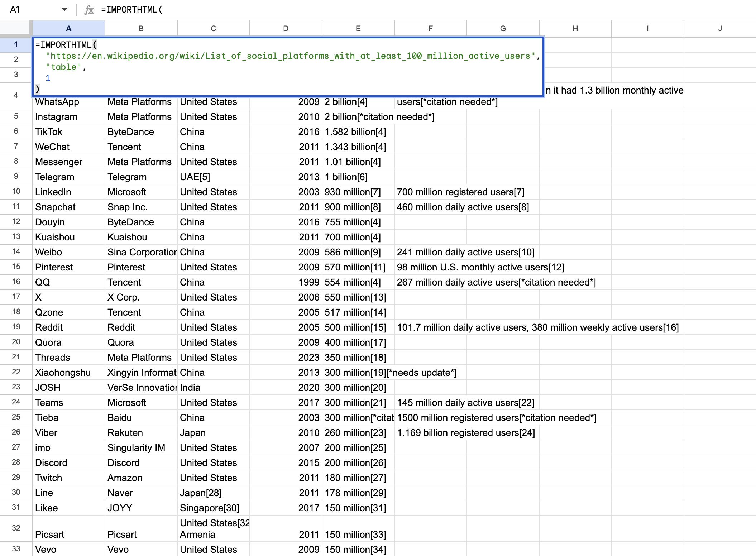Click the select-all corner above row 1

(15, 28)
